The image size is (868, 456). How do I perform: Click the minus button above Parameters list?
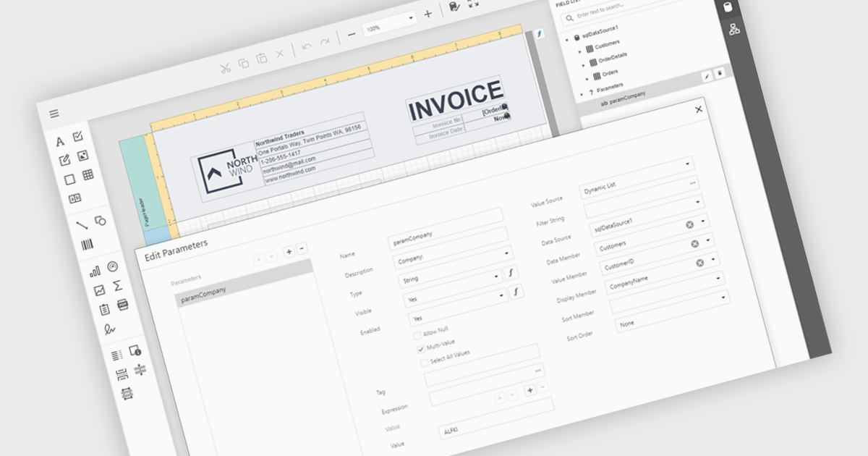(x=302, y=248)
